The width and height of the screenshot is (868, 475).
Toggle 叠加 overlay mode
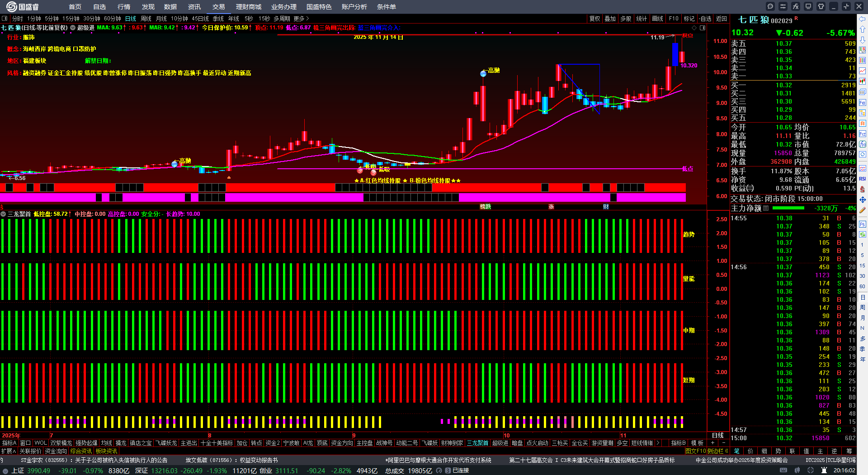coord(610,19)
